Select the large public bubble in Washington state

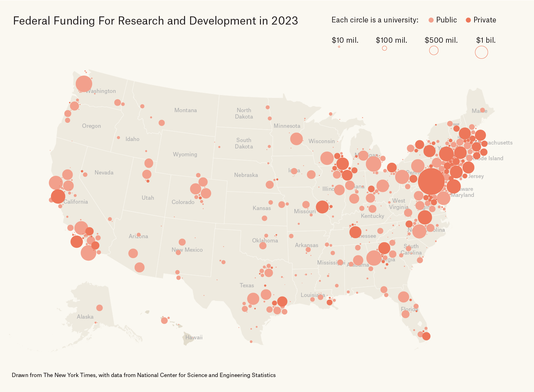[84, 84]
